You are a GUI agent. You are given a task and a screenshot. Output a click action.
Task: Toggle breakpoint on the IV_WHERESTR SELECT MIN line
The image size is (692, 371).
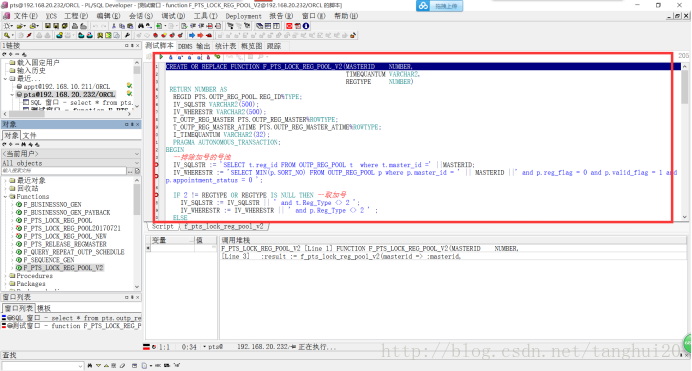pos(156,176)
